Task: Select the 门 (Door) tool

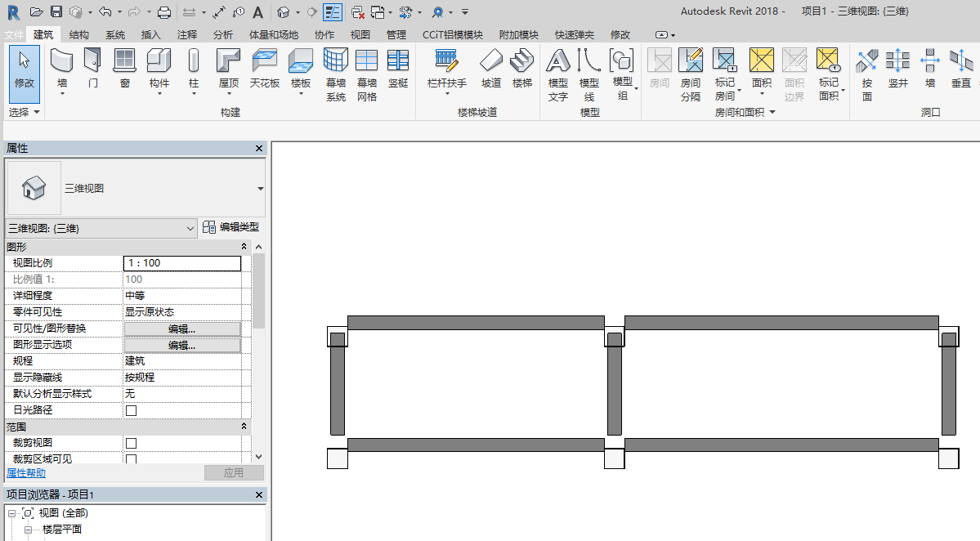Action: tap(93, 69)
